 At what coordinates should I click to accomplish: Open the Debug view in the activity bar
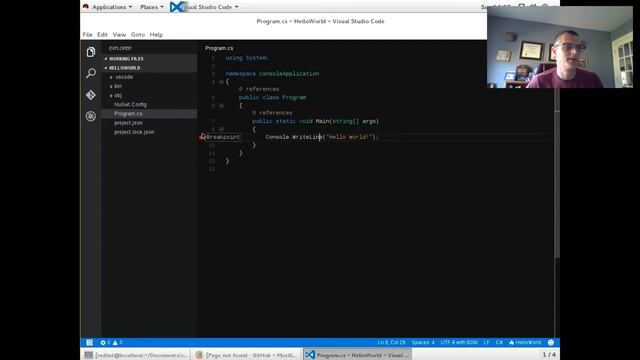91,116
